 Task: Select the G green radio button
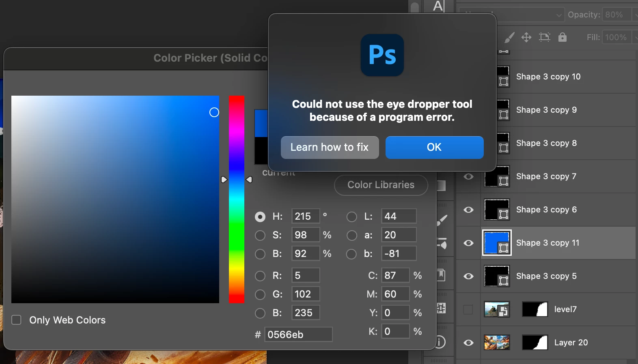click(x=260, y=295)
